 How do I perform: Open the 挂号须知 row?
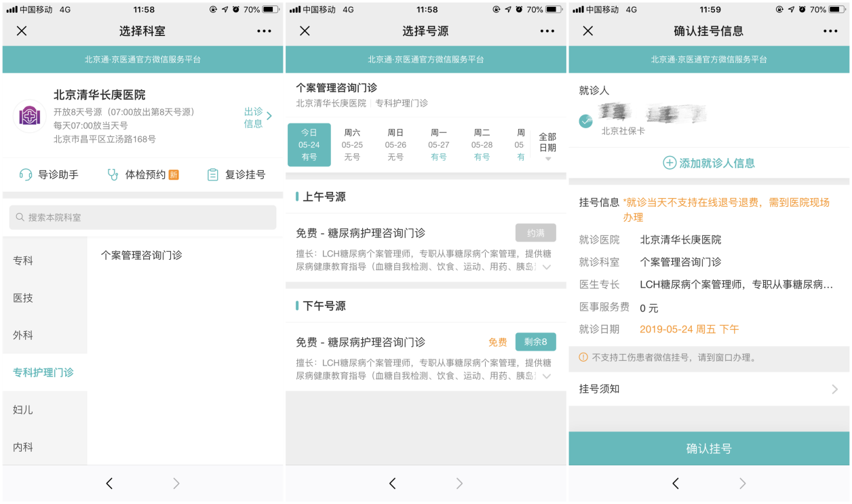click(x=708, y=389)
